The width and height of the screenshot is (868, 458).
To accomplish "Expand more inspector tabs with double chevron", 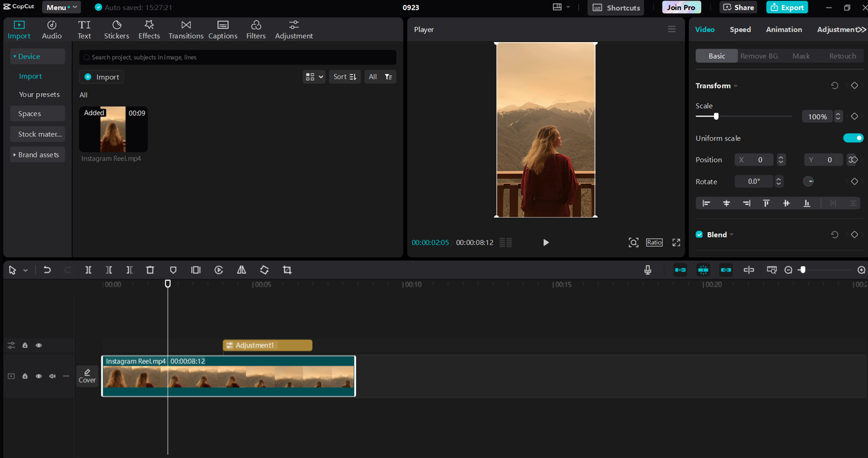I will (861, 29).
